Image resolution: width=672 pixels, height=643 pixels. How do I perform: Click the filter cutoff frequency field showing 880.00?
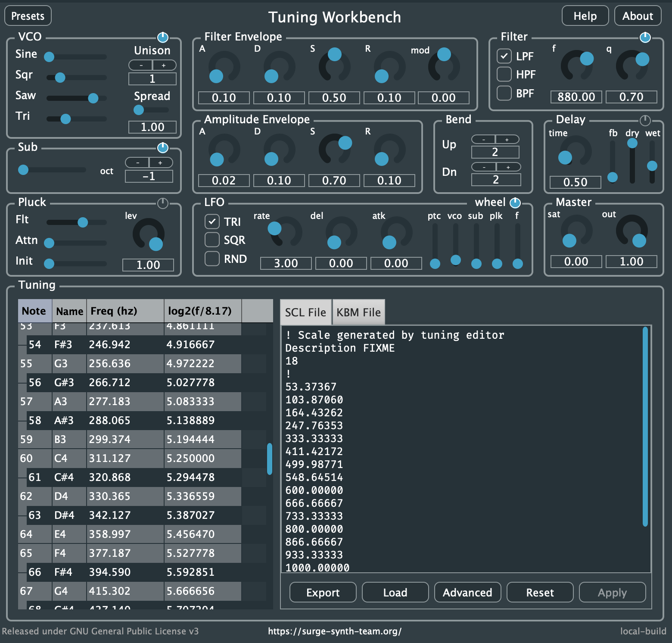tap(576, 97)
